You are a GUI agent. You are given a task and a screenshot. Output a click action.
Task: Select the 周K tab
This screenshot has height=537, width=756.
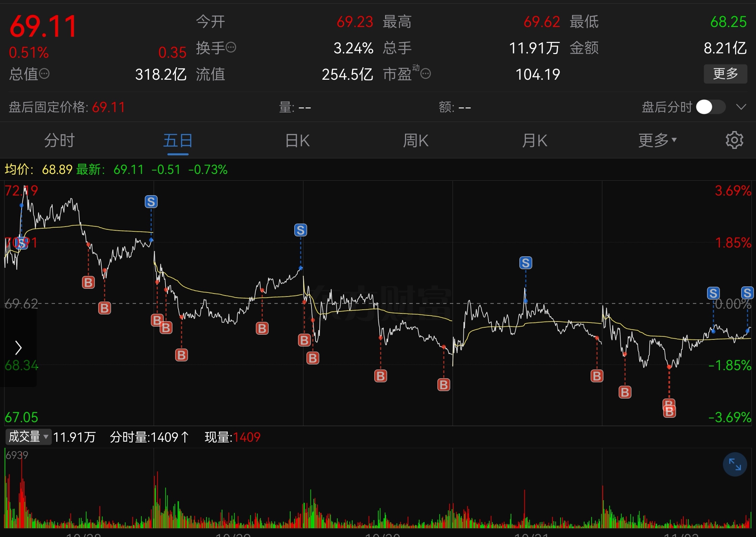(415, 140)
